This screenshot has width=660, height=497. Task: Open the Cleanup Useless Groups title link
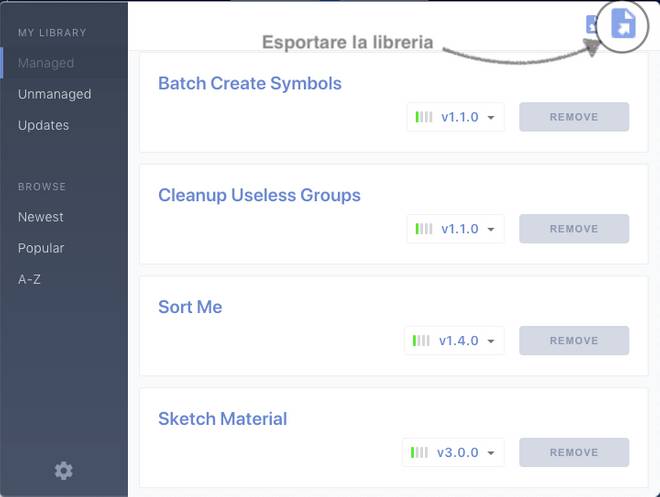259,195
